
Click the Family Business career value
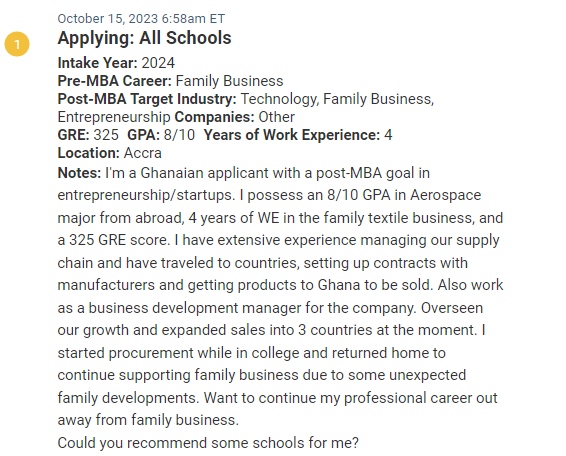pos(230,81)
